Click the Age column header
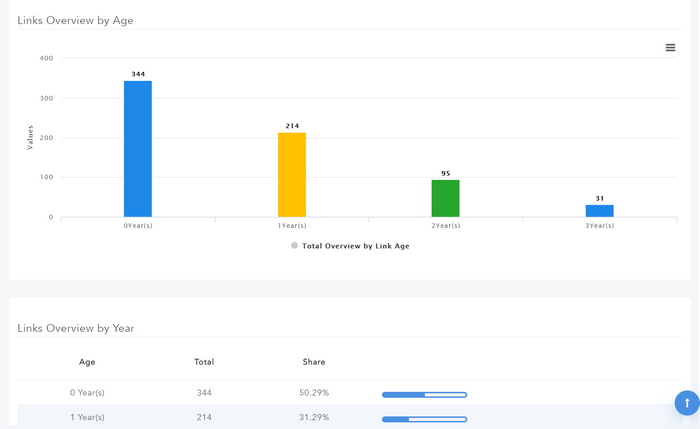Viewport: 700px width, 429px height. [x=87, y=362]
